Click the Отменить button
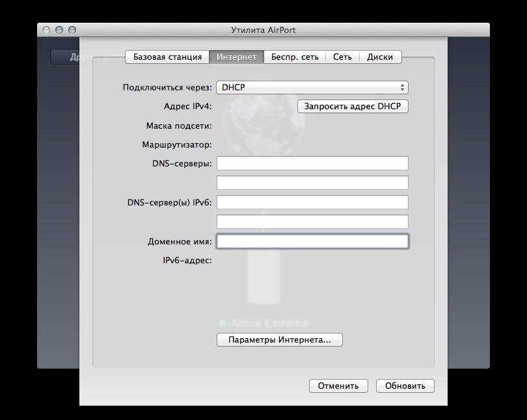 pyautogui.click(x=338, y=386)
